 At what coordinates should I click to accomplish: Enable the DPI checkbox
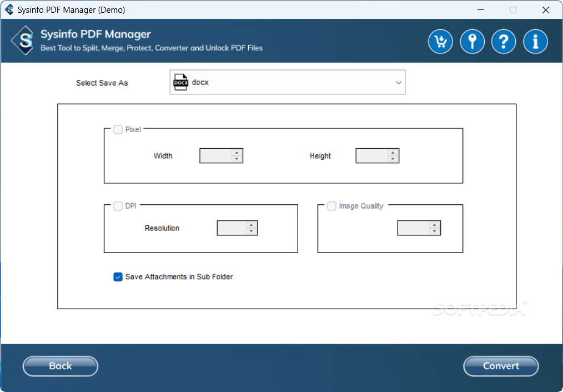[118, 206]
